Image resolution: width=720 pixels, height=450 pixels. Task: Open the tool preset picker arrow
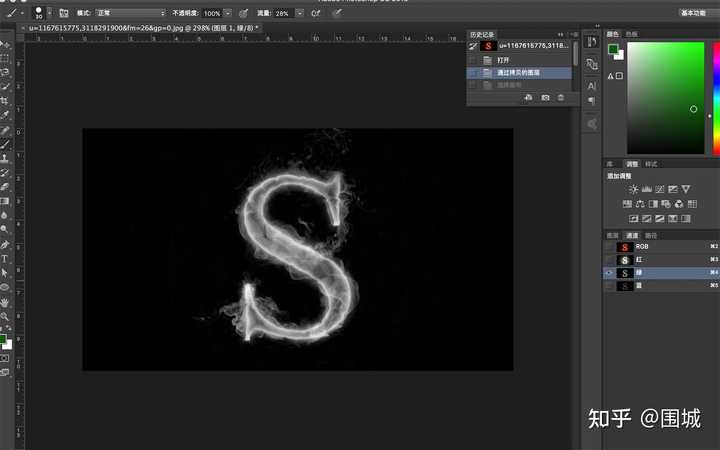click(x=22, y=13)
